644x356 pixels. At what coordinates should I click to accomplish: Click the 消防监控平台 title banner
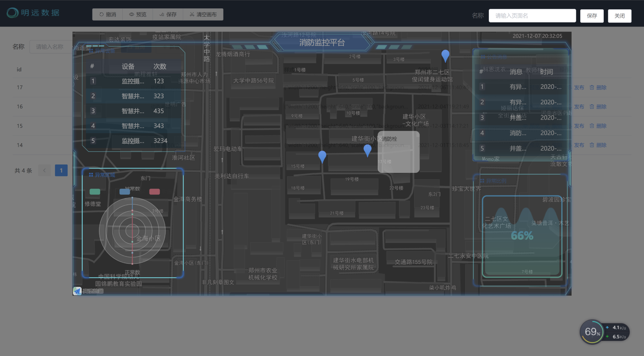coord(322,42)
